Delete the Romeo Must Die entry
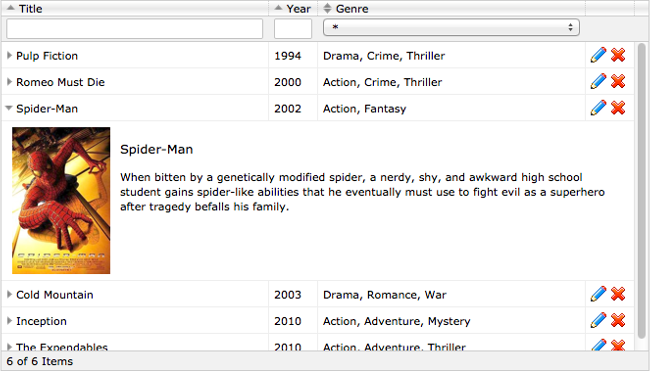This screenshot has width=650, height=371. (618, 82)
